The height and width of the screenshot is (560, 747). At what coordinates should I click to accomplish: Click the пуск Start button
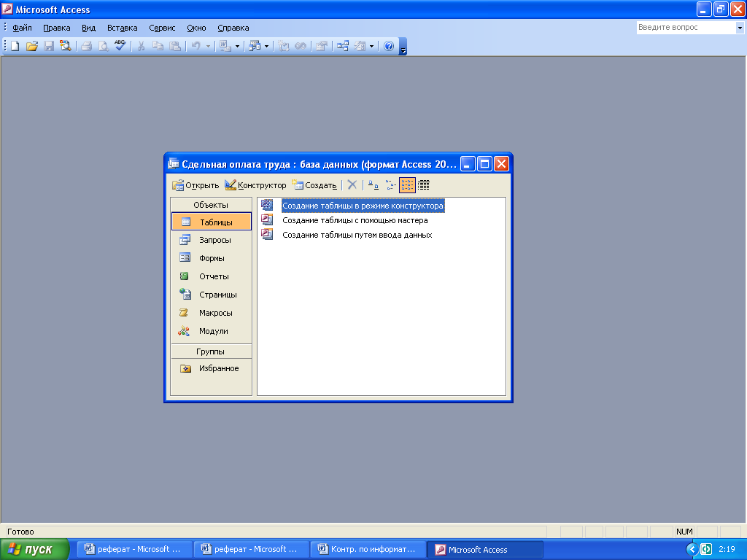pyautogui.click(x=34, y=550)
